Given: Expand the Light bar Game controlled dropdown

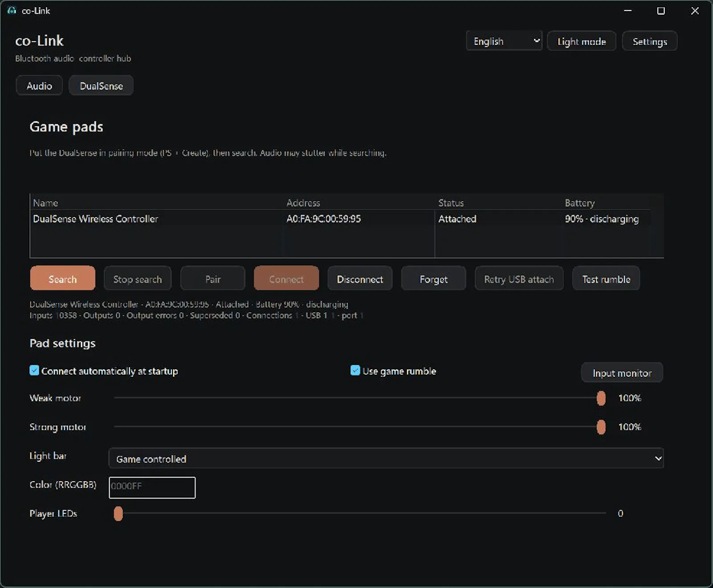Looking at the screenshot, I should tap(386, 458).
